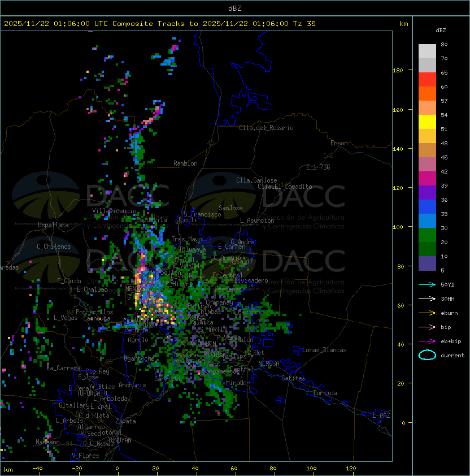Select the green 20–30 dBZ swatch
This screenshot has height=476, width=470.
[x=427, y=235]
